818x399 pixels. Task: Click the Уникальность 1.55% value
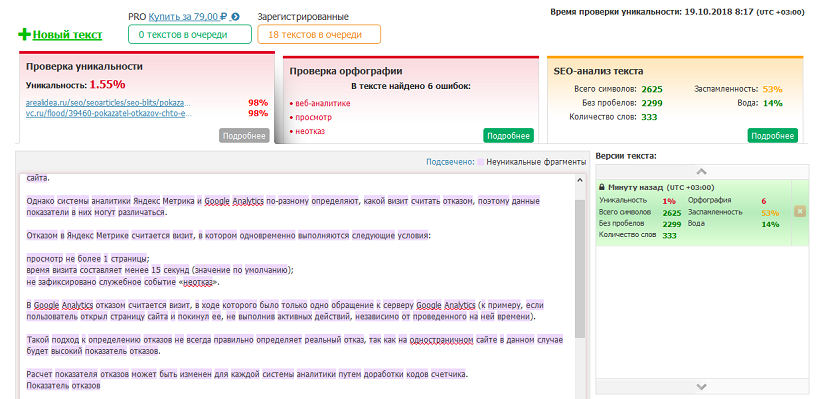(x=107, y=84)
